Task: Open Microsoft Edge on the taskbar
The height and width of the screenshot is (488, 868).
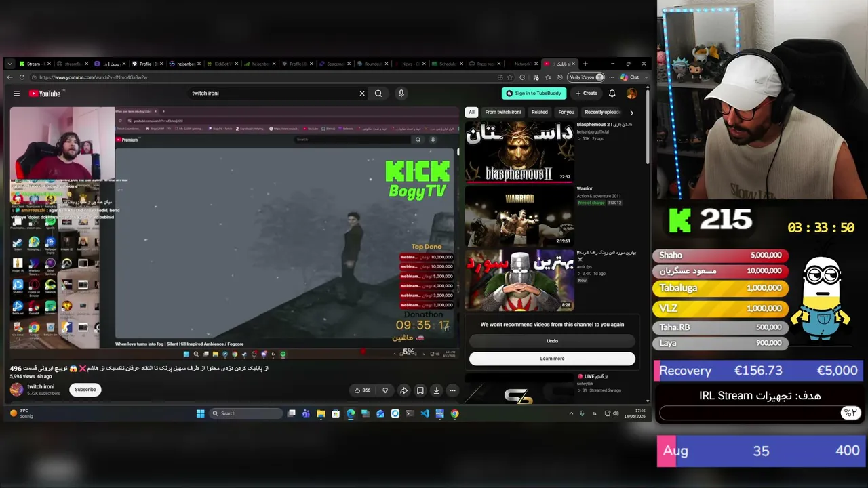Action: tap(351, 413)
